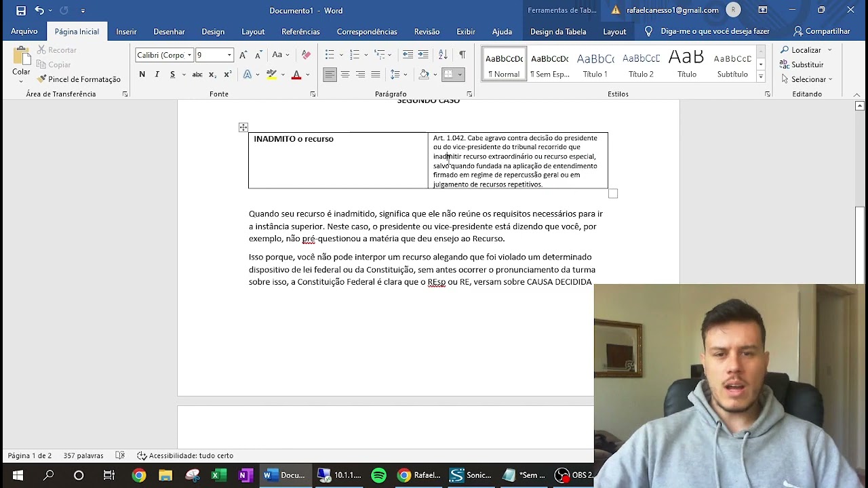Screen dimensions: 868x488
Task: Open the font size dropdown showing 9
Action: pyautogui.click(x=229, y=55)
